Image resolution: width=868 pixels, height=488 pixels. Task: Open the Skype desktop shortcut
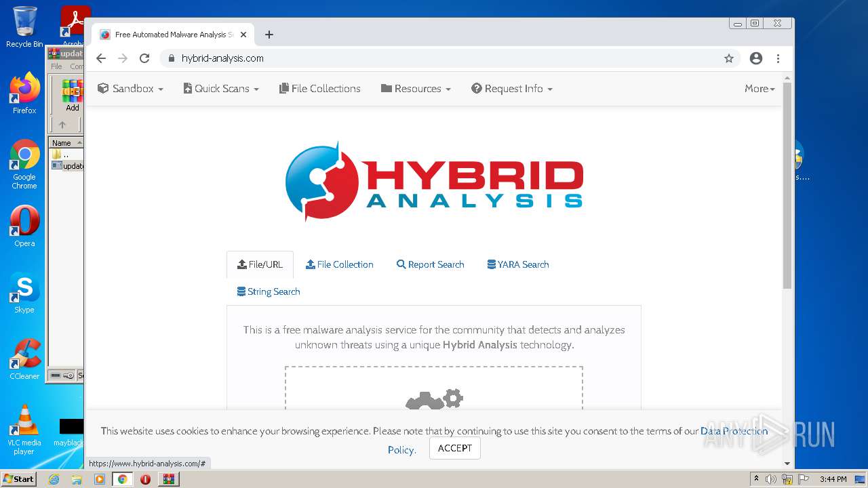click(x=24, y=293)
